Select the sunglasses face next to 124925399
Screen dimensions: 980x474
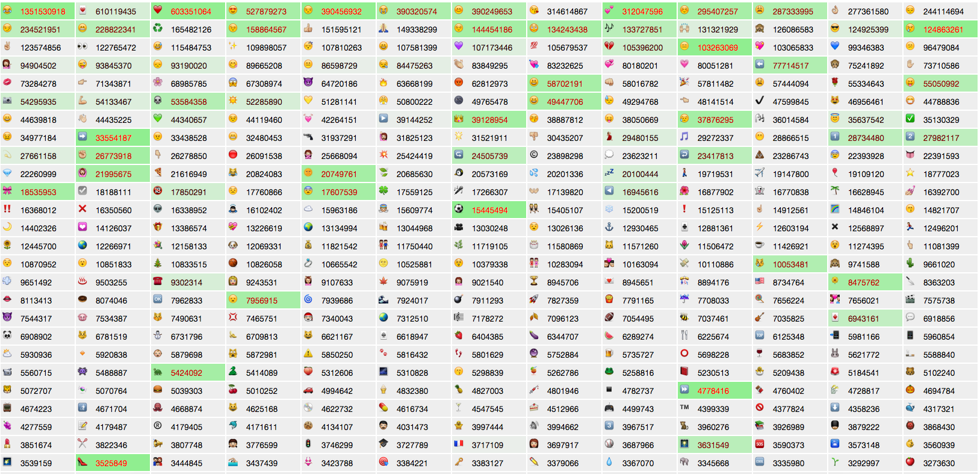(x=835, y=28)
